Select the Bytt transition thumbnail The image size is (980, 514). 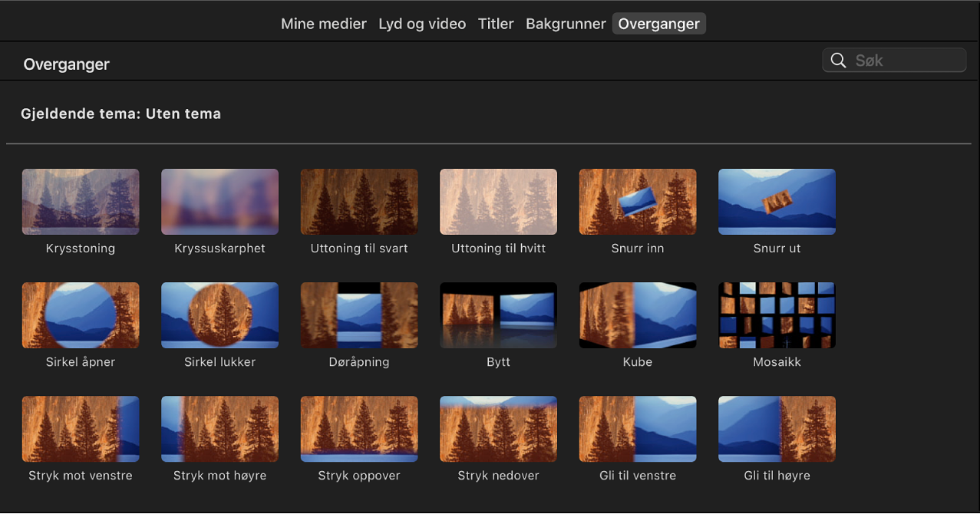coord(498,315)
